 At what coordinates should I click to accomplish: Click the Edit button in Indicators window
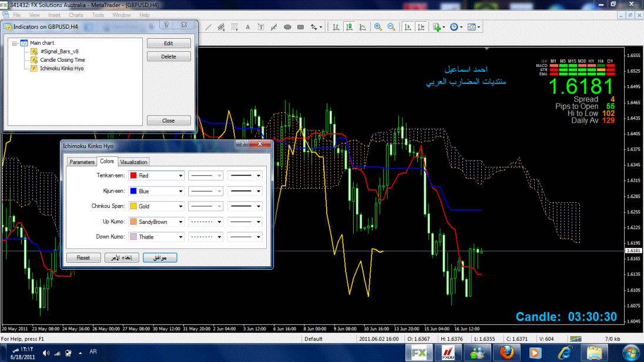[x=169, y=43]
